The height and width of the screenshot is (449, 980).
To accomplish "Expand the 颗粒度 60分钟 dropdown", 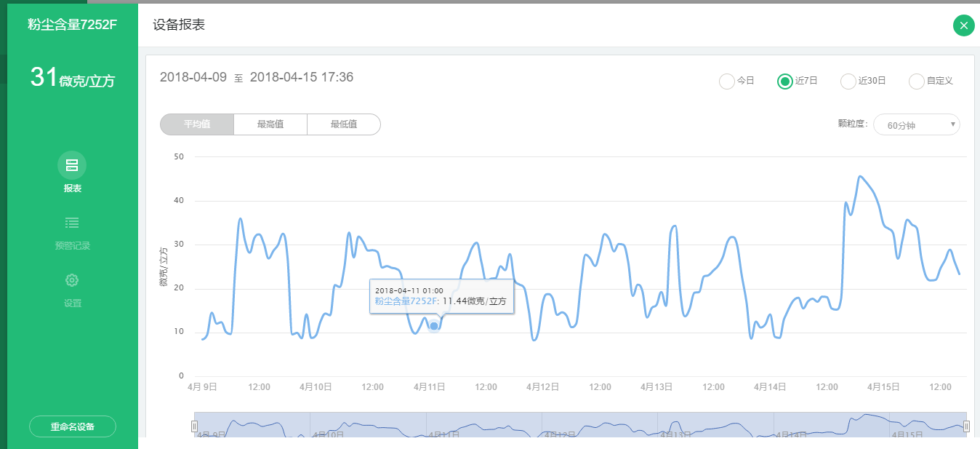I will point(916,125).
